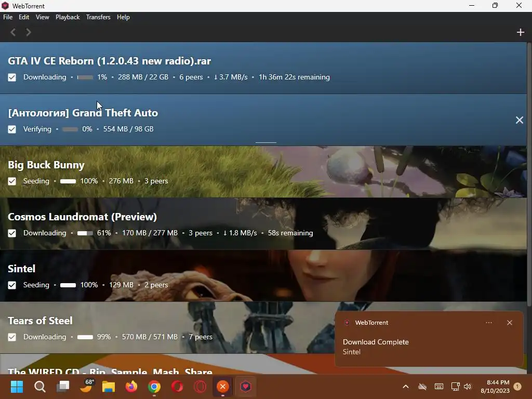Open notification center badge

517,387
